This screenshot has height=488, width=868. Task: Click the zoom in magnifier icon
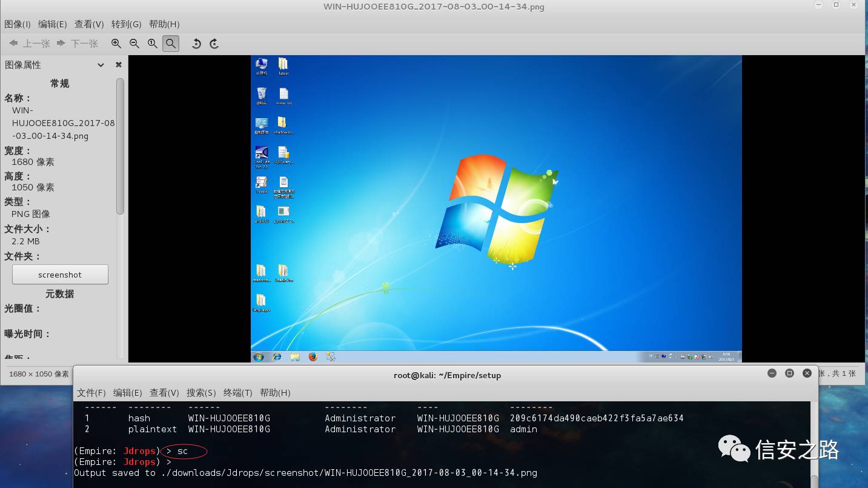116,44
